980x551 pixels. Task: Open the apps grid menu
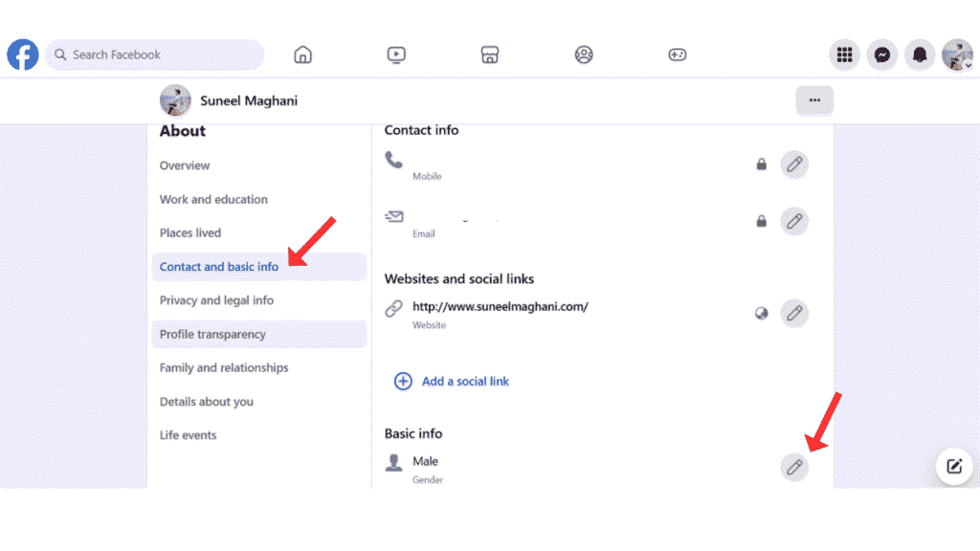844,55
